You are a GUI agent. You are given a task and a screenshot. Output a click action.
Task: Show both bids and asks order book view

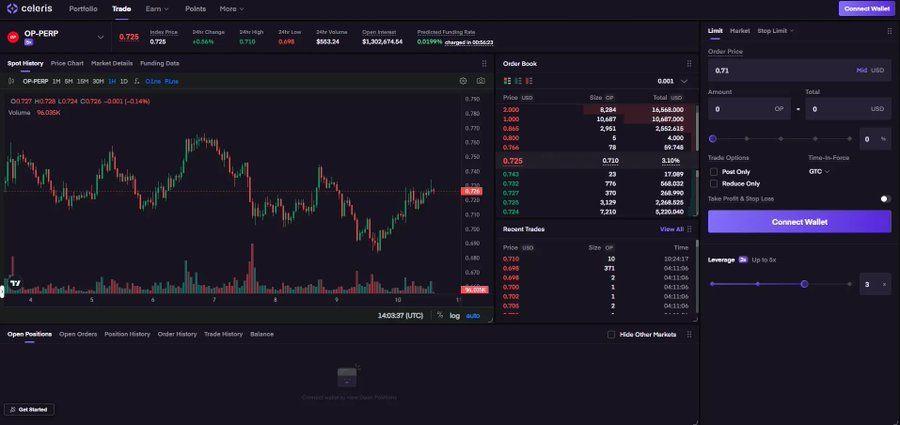click(x=507, y=81)
